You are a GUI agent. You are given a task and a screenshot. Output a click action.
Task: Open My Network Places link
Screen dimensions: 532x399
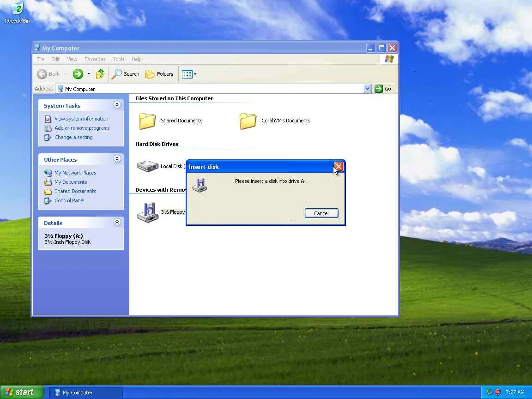75,173
